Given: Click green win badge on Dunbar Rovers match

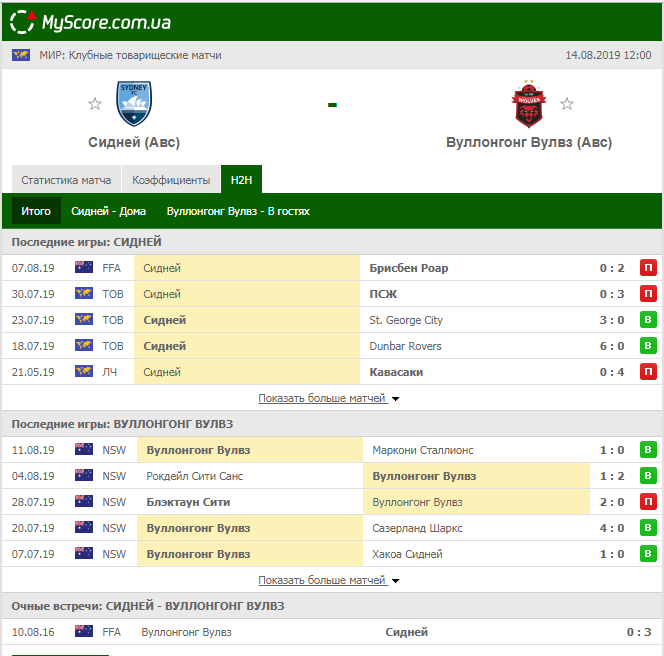Looking at the screenshot, I should pos(648,346).
